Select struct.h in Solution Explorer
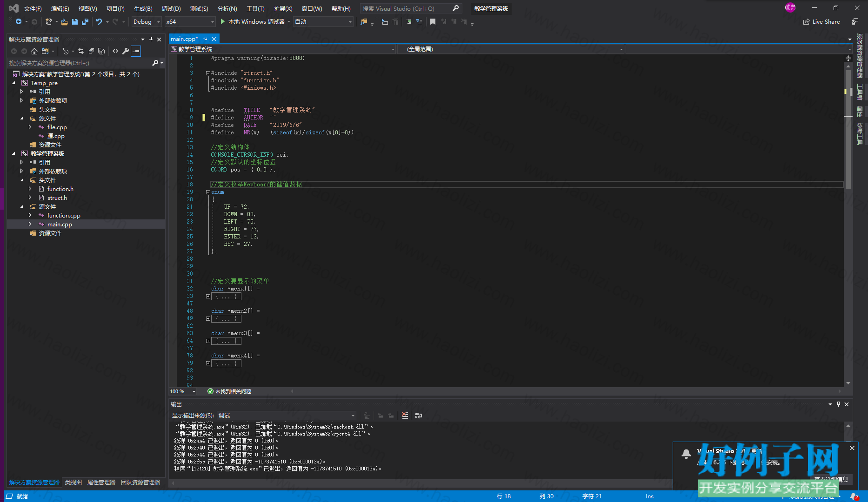Image resolution: width=868 pixels, height=502 pixels. pyautogui.click(x=57, y=198)
